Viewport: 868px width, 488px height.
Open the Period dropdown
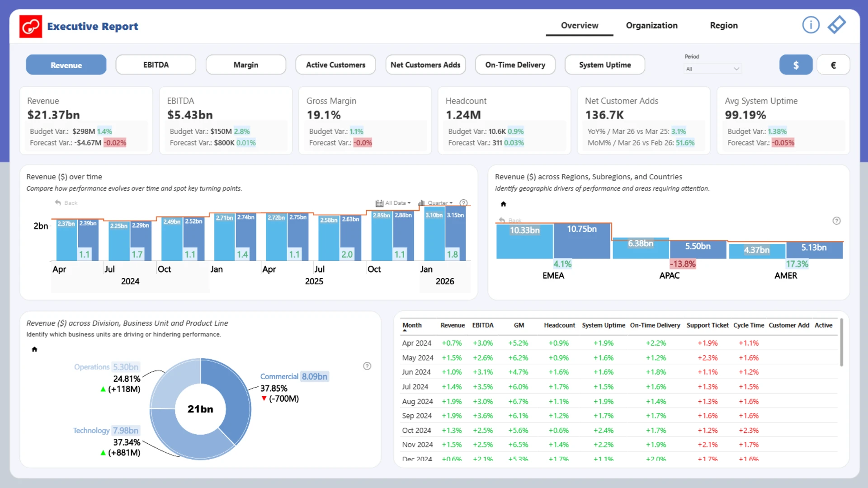pos(712,69)
